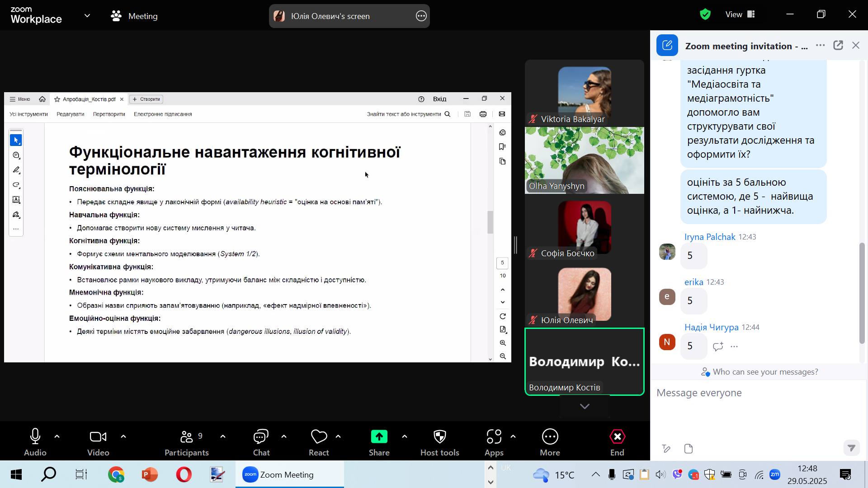Expand video options arrow next to Video
The image size is (868, 488).
pos(123,436)
